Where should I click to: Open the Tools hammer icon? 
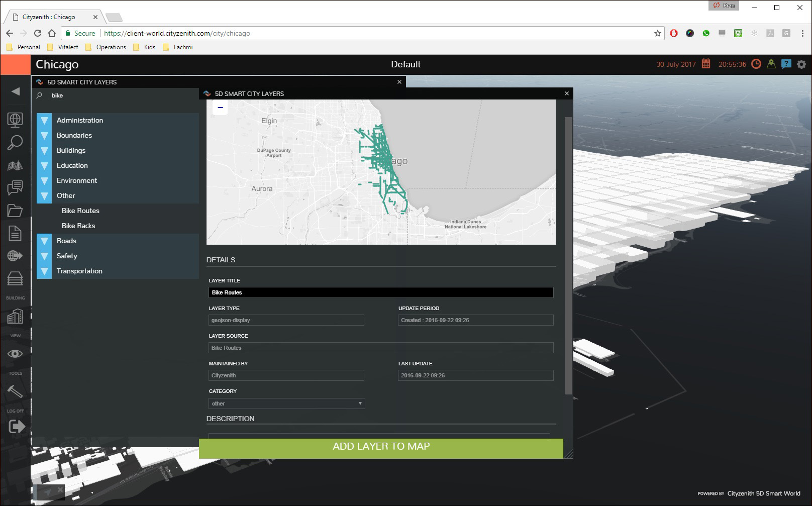15,391
